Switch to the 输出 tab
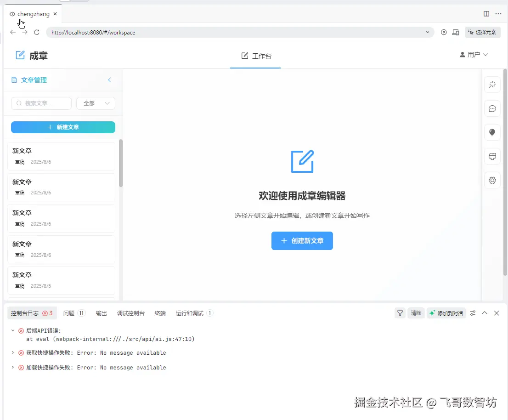The height and width of the screenshot is (420, 508). [102, 313]
